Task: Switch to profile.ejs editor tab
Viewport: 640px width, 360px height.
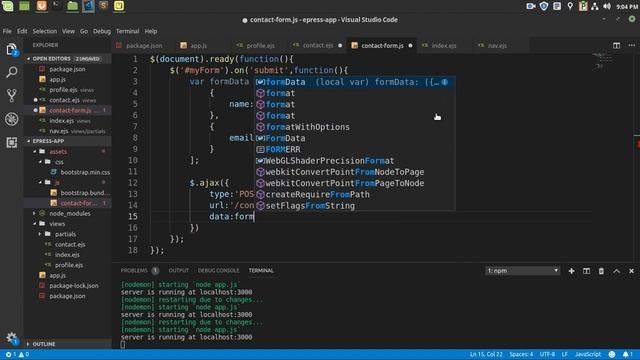Action: (260, 46)
